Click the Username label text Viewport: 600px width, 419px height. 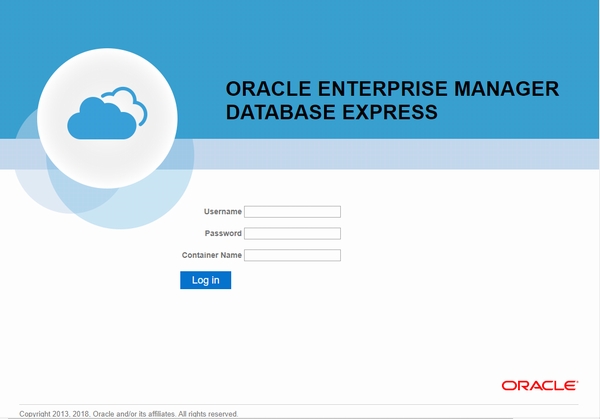pos(223,212)
